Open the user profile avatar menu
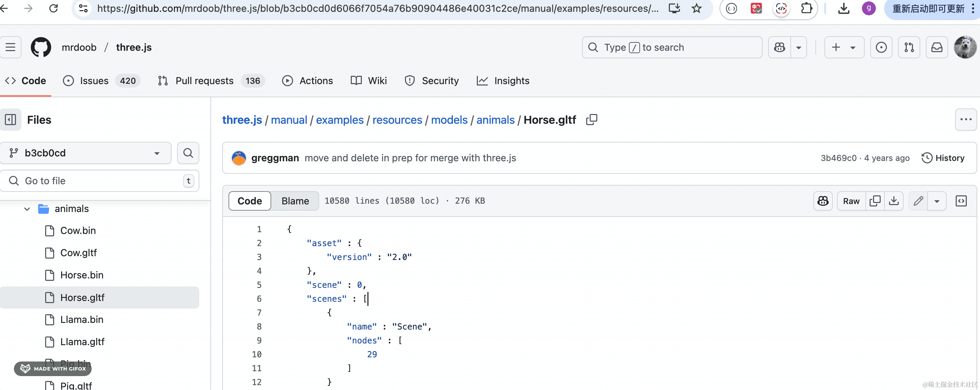 coord(965,47)
